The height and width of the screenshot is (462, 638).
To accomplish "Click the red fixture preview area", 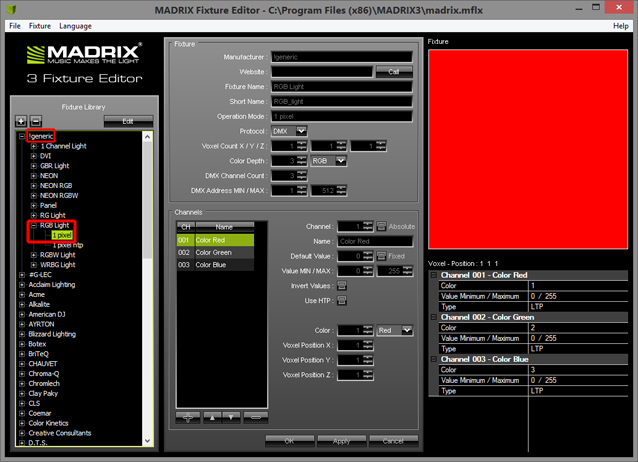I will coord(528,149).
